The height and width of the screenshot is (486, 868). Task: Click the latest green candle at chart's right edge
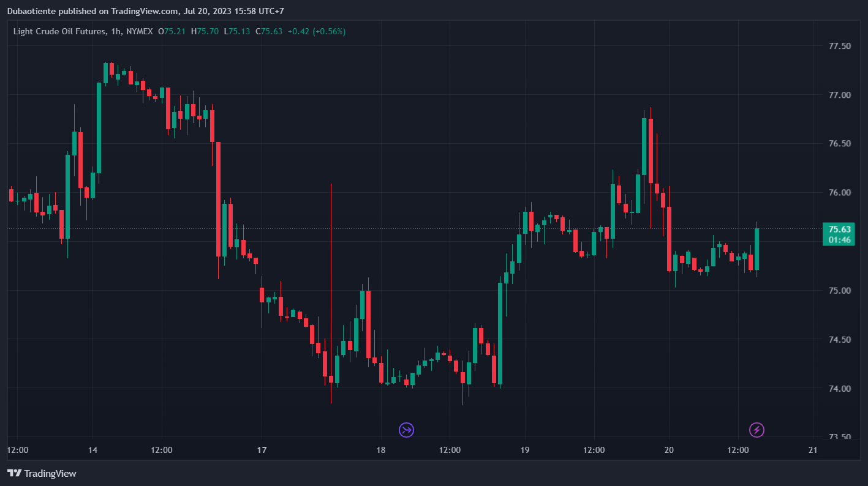[757, 249]
